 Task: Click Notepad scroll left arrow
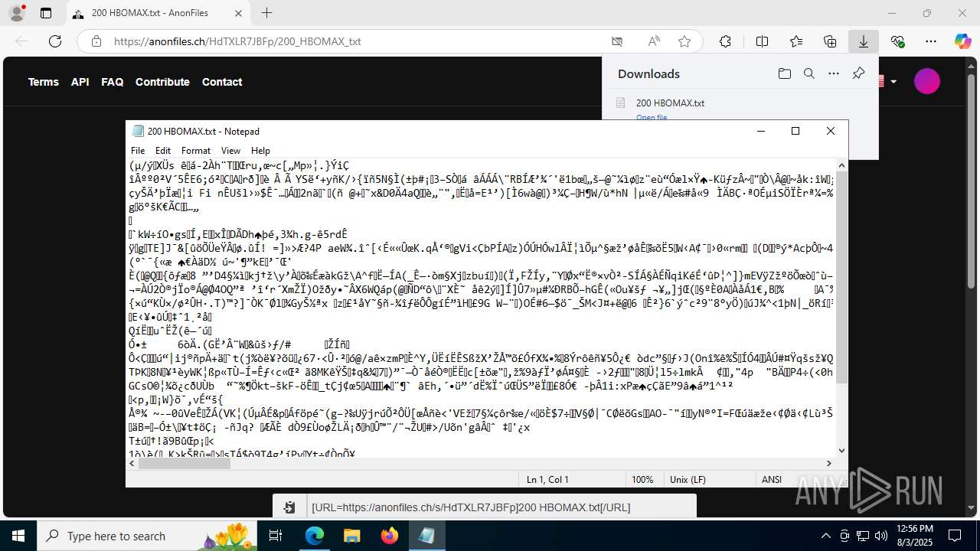point(132,463)
